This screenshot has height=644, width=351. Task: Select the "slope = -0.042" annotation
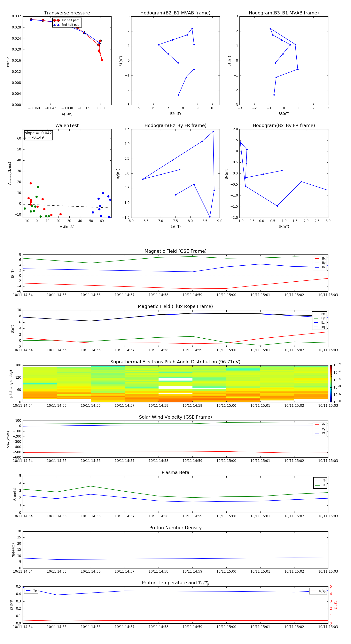pos(38,133)
